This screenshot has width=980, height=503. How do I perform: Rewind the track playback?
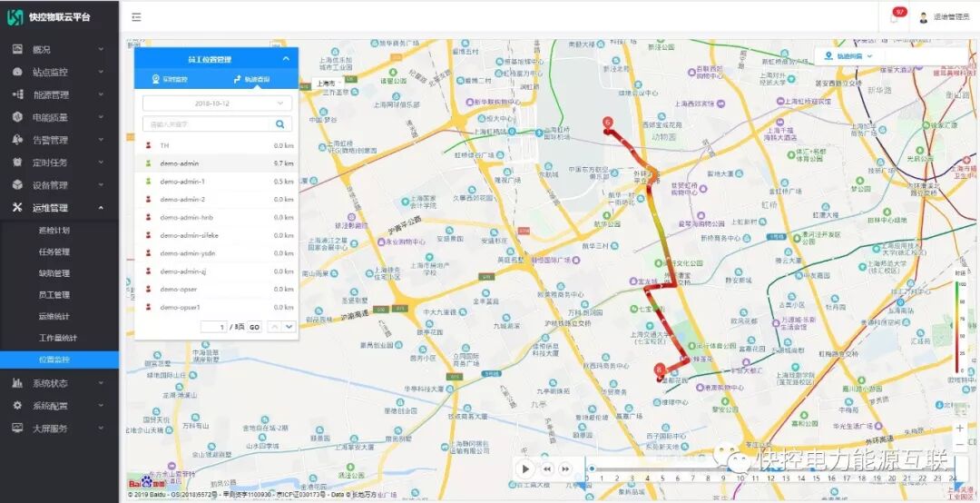547,468
